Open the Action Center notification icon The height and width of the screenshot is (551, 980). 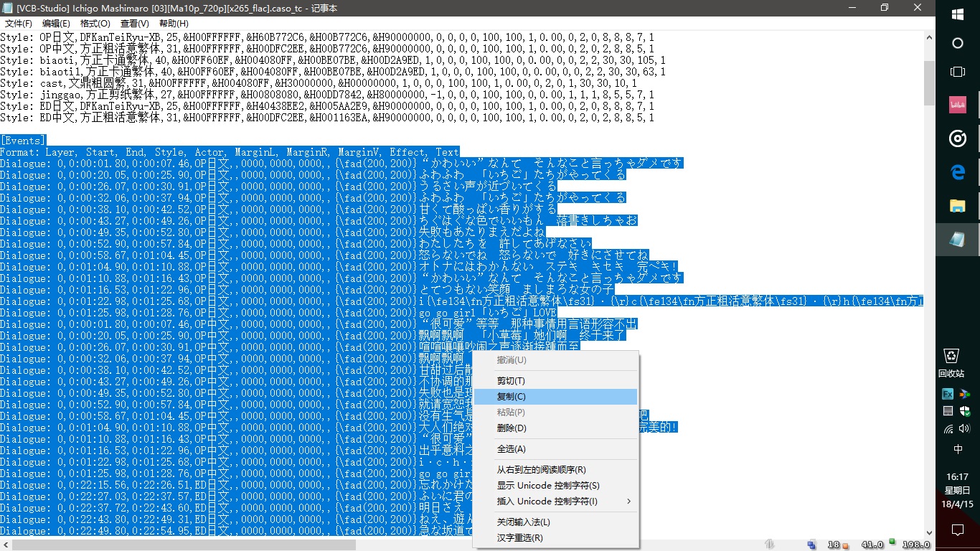point(957,529)
